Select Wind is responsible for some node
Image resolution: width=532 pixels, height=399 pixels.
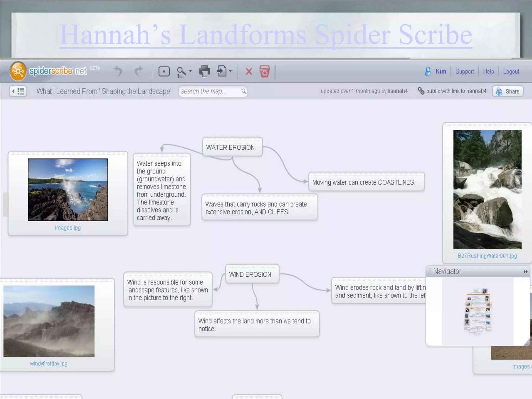(168, 289)
